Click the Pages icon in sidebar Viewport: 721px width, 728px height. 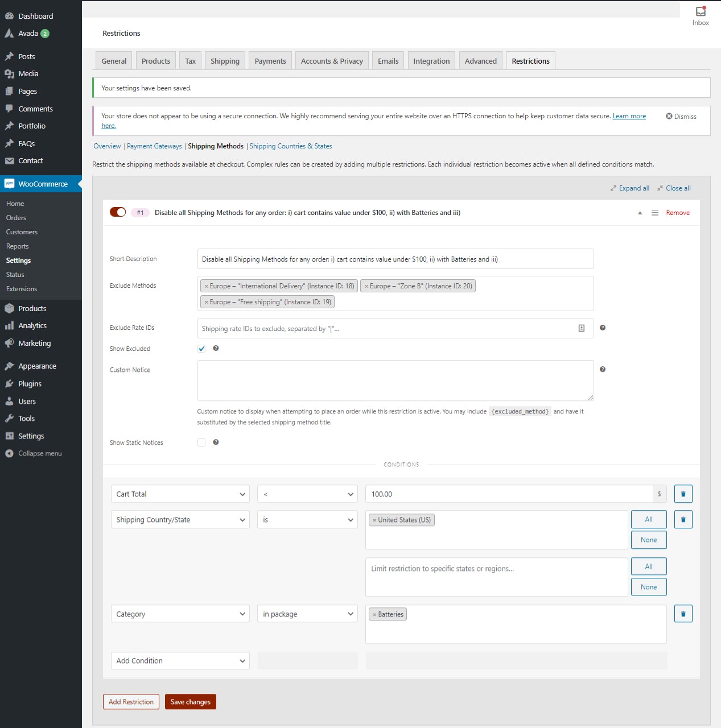tap(9, 91)
